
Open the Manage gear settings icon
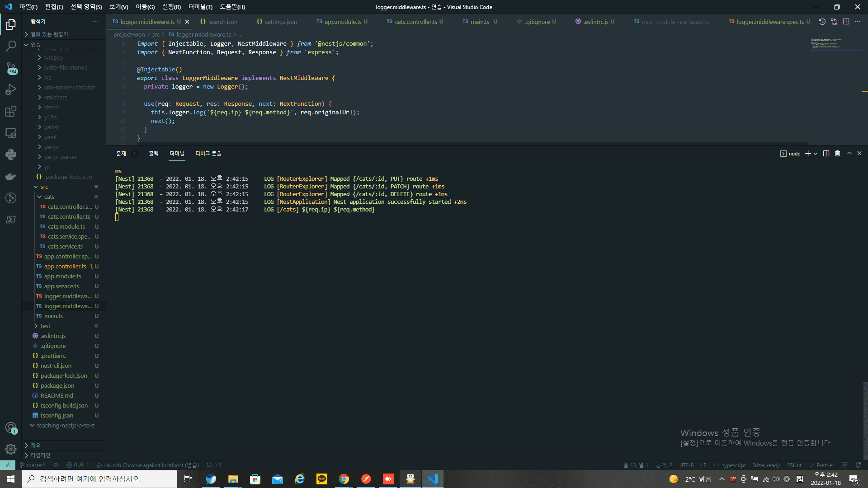pyautogui.click(x=11, y=449)
